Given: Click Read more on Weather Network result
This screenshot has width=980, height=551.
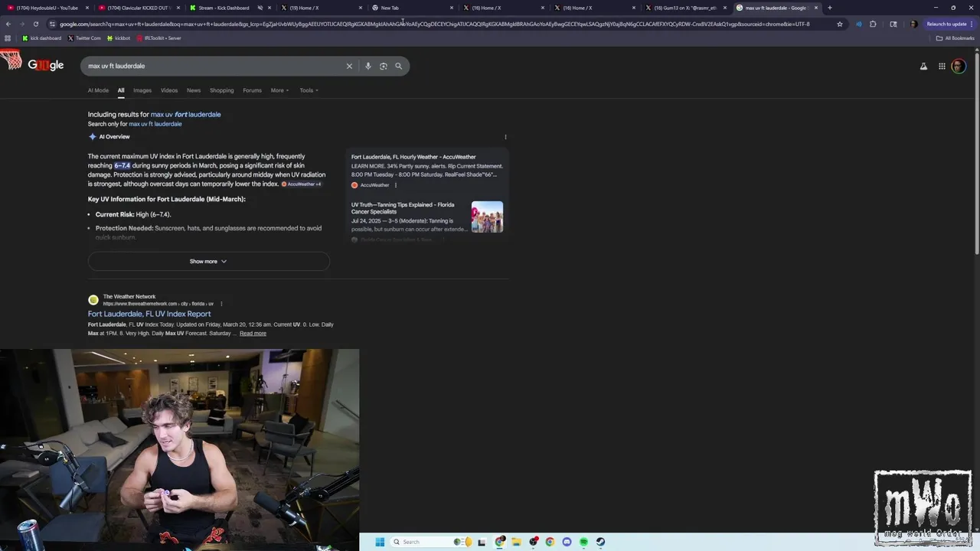Looking at the screenshot, I should pos(253,334).
